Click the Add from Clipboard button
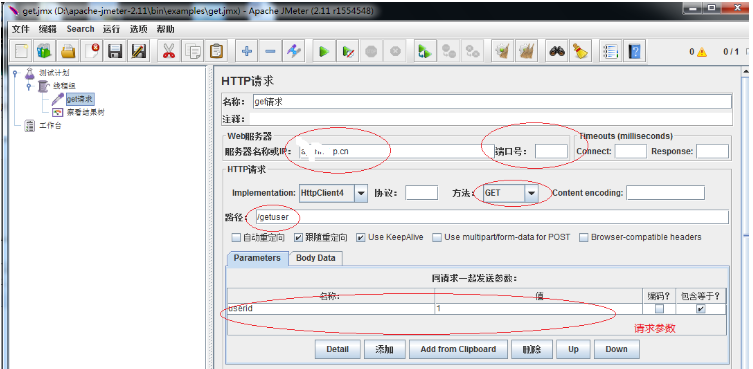This screenshot has height=369, width=753. coord(458,349)
